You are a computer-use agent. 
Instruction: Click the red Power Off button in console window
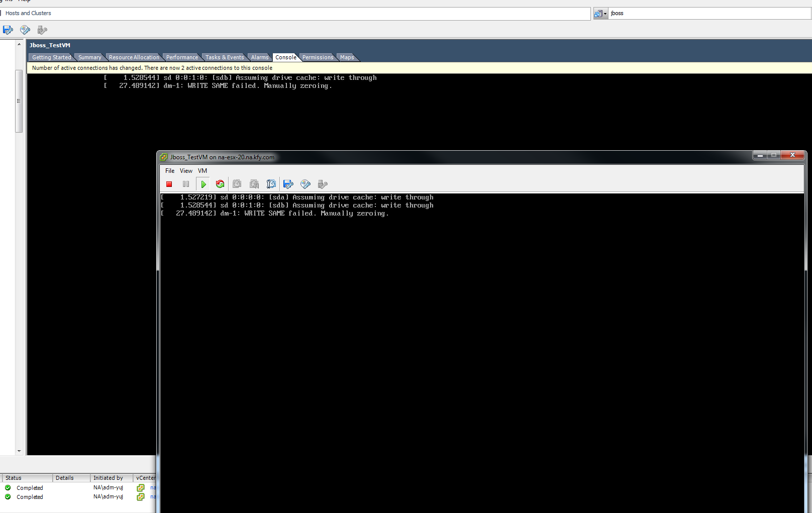(169, 184)
